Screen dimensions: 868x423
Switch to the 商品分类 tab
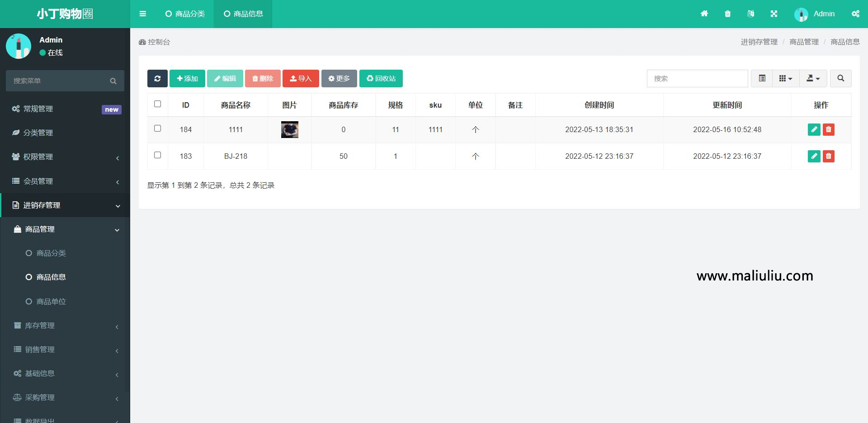[185, 14]
